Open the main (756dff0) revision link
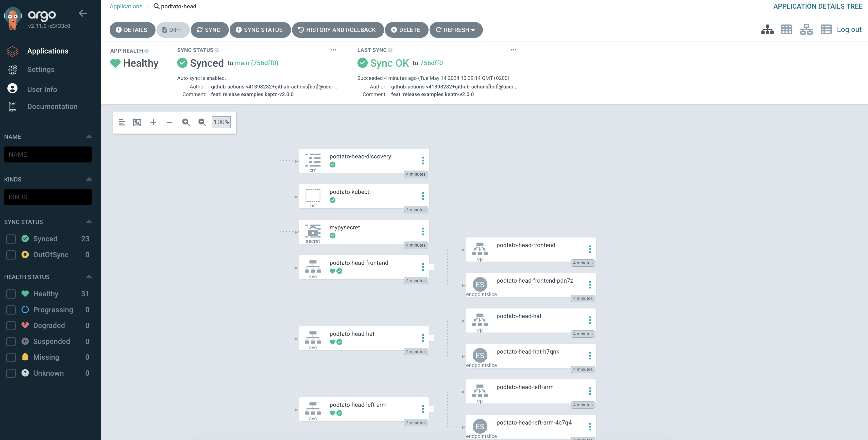 pyautogui.click(x=257, y=63)
